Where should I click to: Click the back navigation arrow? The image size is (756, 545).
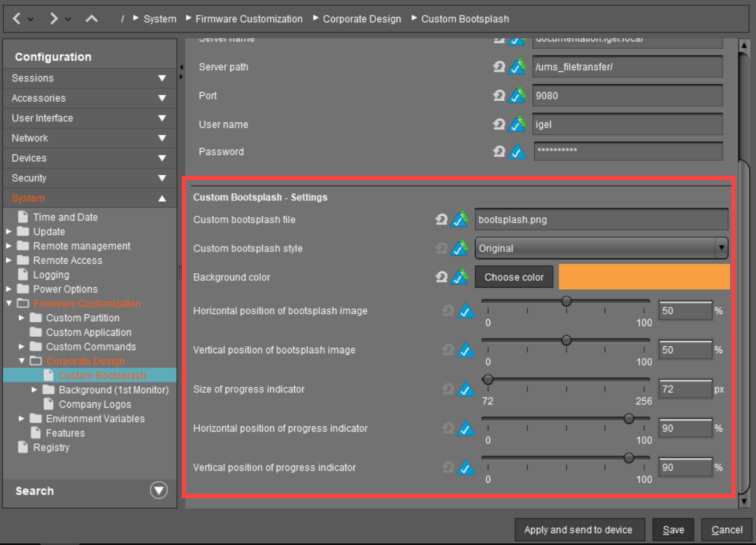tap(17, 19)
